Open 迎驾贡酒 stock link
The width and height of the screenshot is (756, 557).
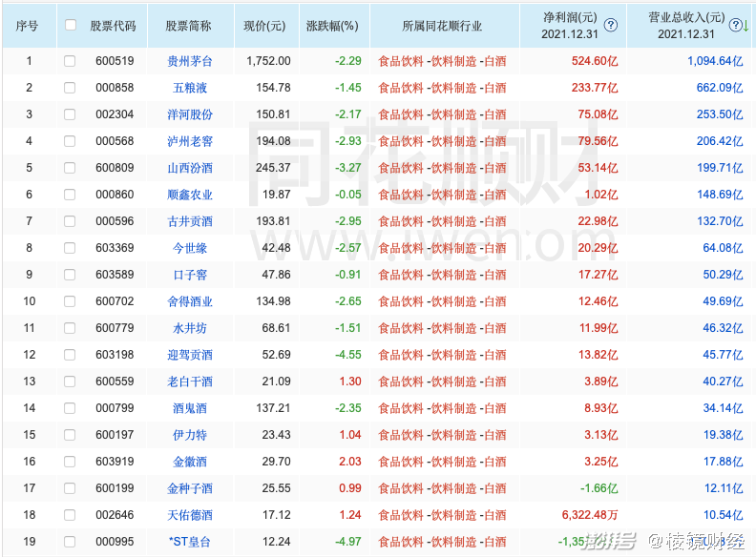pyautogui.click(x=190, y=355)
